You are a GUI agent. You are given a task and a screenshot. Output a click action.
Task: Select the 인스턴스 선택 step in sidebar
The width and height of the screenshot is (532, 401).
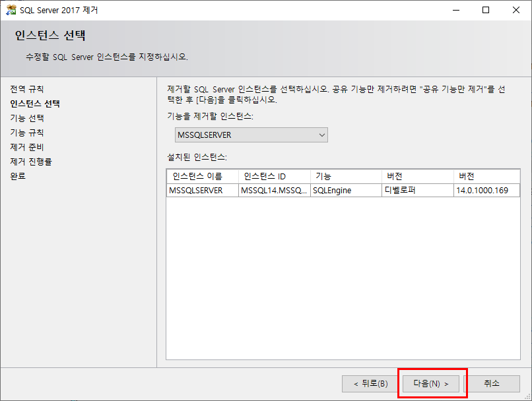(35, 104)
